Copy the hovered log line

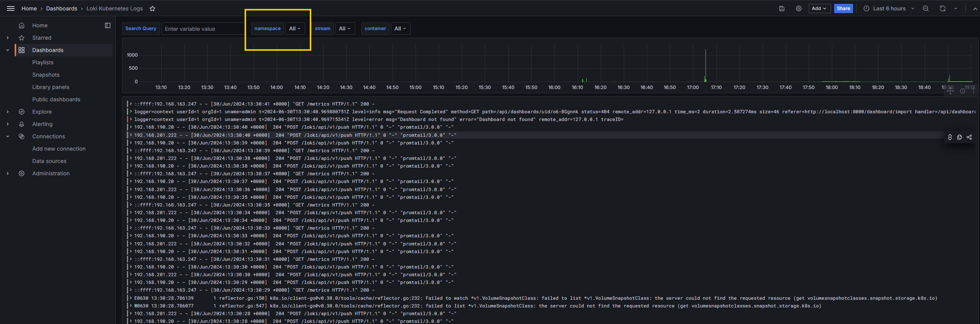coord(960,137)
